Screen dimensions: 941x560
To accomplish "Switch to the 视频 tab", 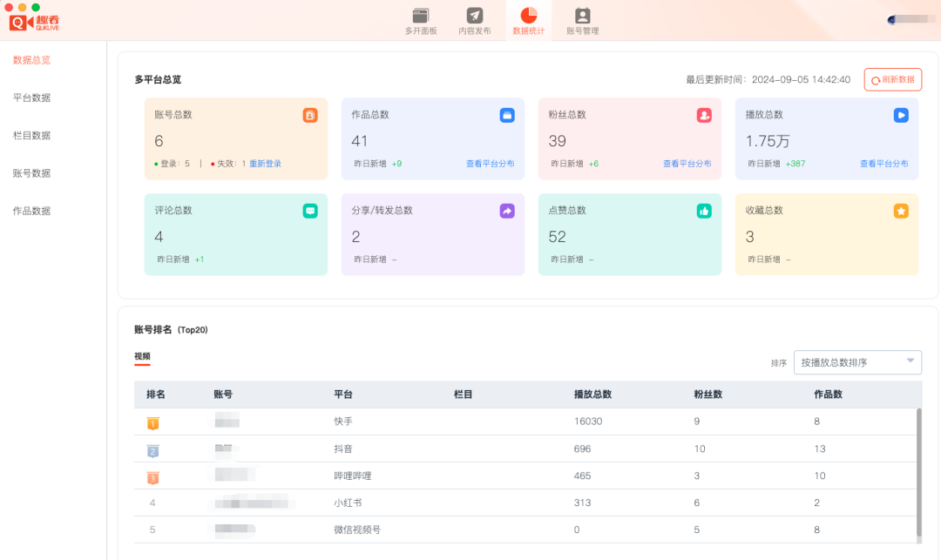I will pos(142,356).
